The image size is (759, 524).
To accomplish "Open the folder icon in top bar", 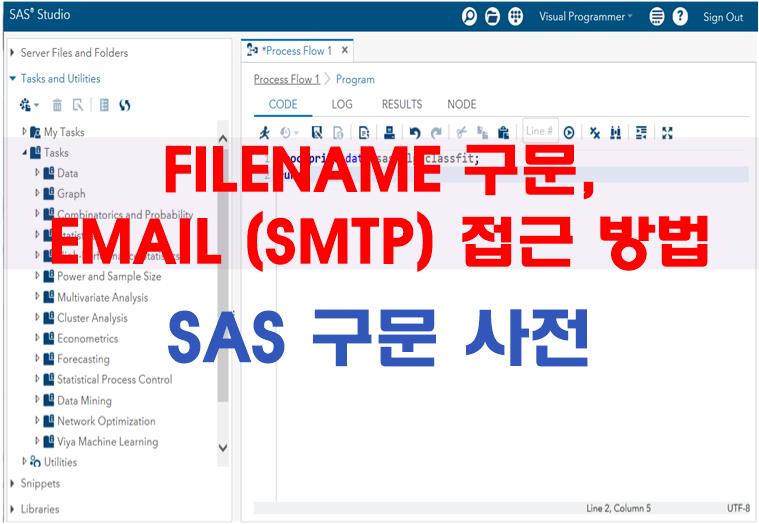I will pos(492,16).
